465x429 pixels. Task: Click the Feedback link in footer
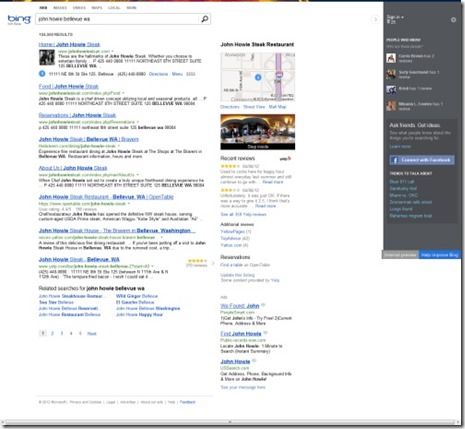click(x=188, y=402)
